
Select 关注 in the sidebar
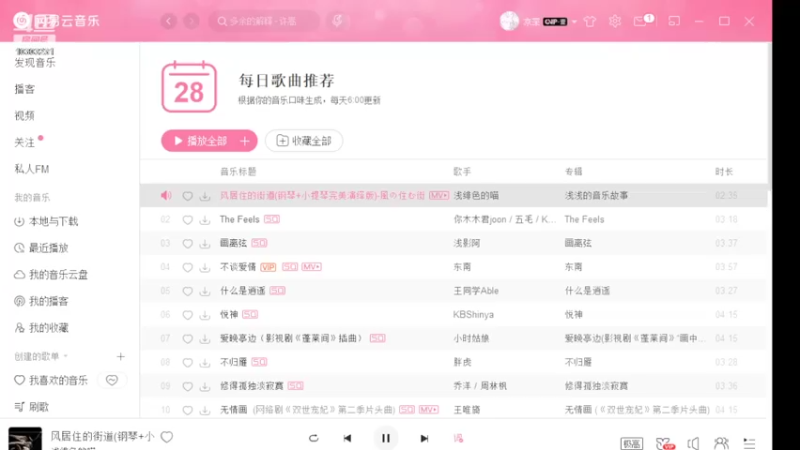point(24,142)
